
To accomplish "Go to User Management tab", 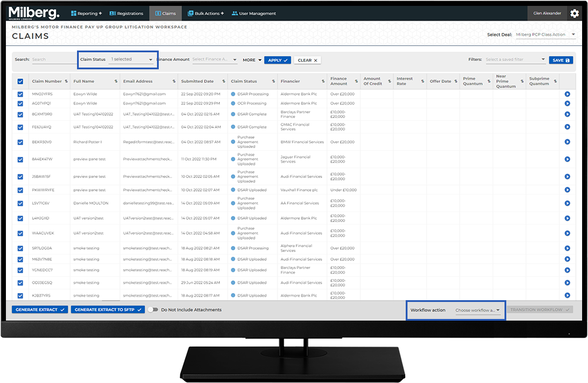I will [254, 14].
